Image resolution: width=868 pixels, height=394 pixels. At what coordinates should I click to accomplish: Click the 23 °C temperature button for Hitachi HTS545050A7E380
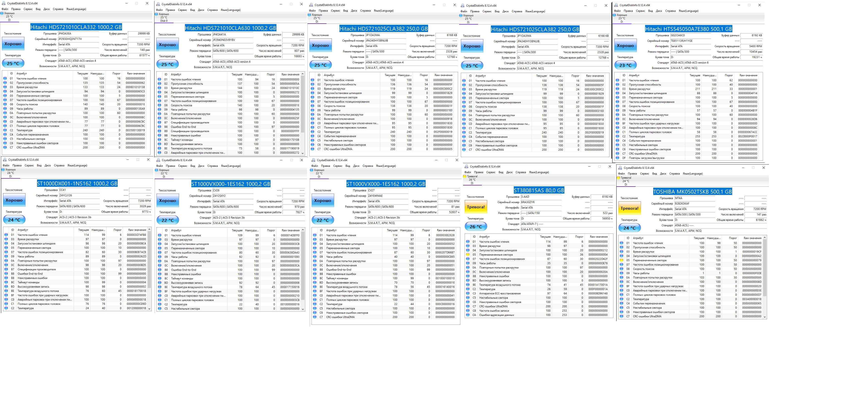[625, 65]
